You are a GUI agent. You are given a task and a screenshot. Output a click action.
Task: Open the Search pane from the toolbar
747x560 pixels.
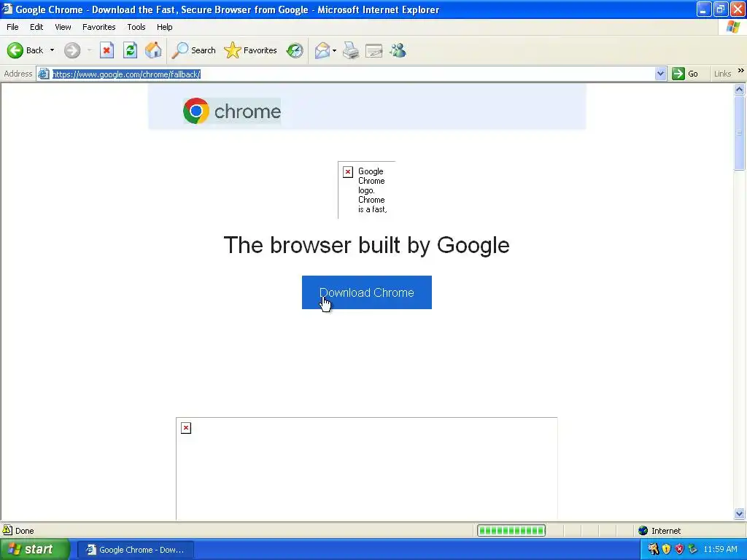[193, 50]
